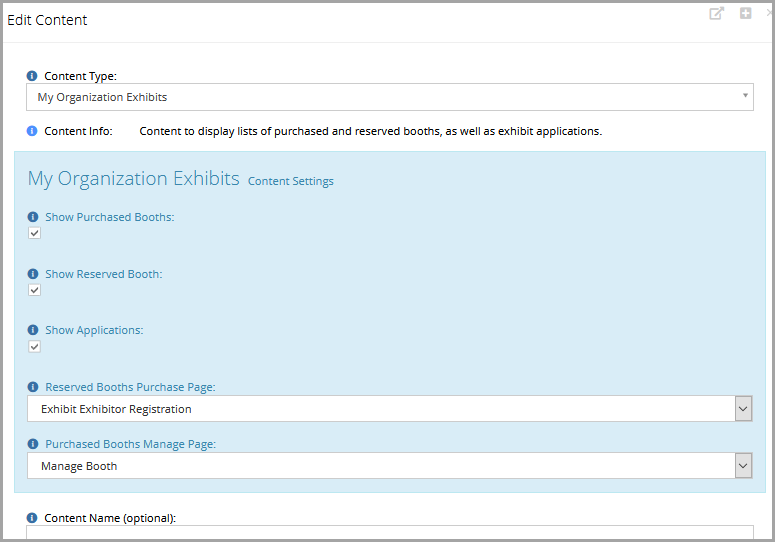Click the plus expand icon in header
This screenshot has height=542, width=775.
(x=745, y=13)
